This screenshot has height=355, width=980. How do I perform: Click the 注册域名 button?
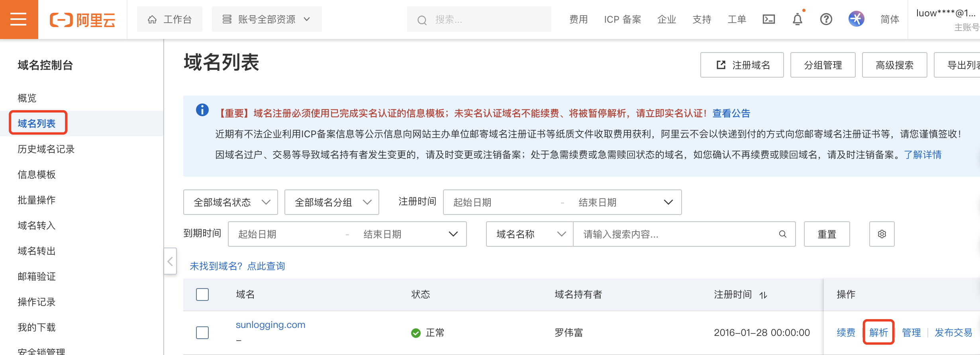(x=742, y=65)
